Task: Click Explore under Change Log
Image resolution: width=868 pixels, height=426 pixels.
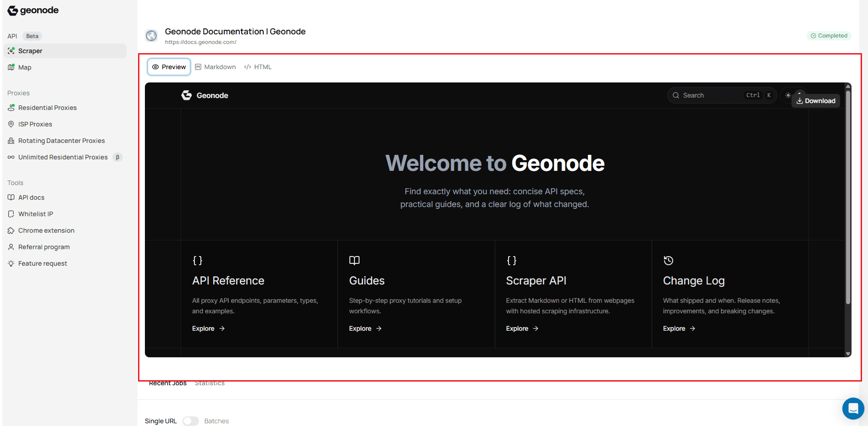Action: tap(679, 328)
